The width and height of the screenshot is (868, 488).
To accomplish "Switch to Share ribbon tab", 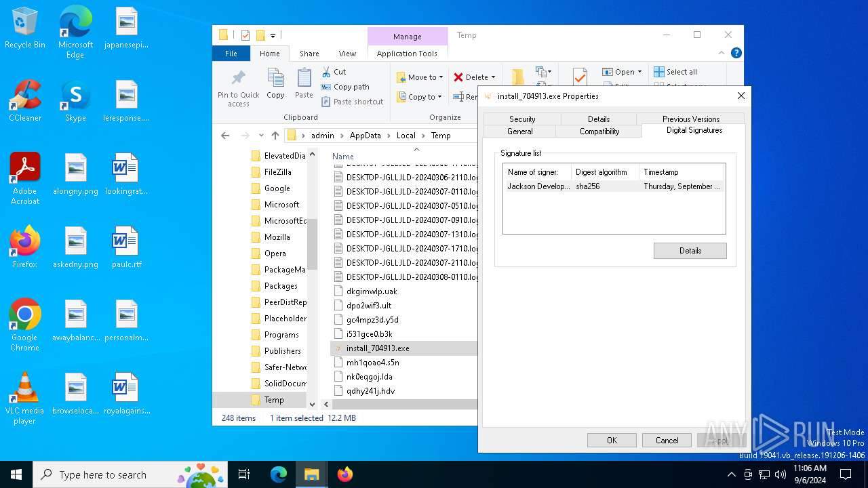I will (x=309, y=54).
